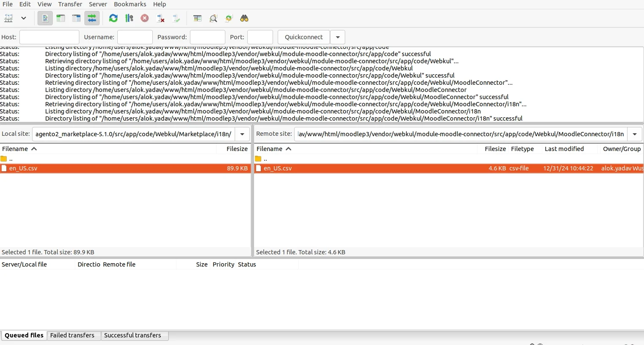Open the Local site path dropdown

[242, 134]
